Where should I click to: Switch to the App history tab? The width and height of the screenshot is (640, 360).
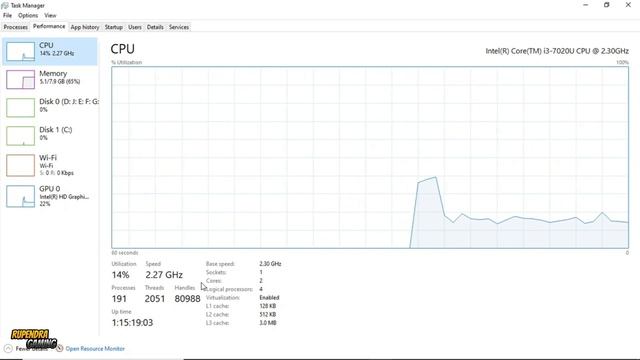click(85, 27)
